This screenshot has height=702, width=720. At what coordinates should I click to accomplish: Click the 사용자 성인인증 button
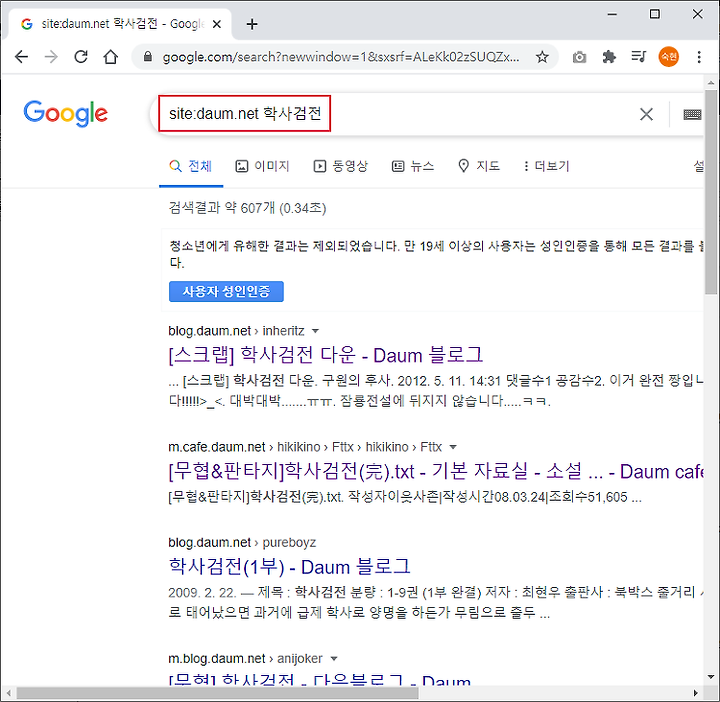click(x=226, y=292)
